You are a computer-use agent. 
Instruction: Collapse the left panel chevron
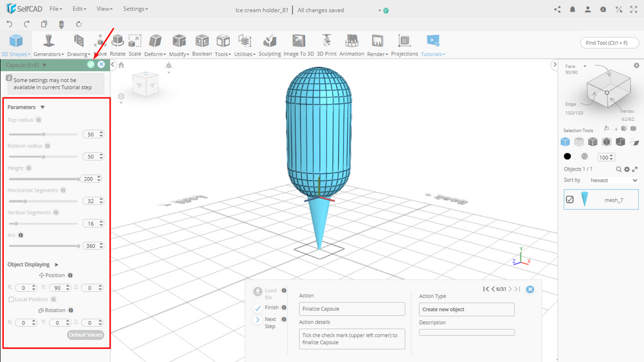click(113, 64)
